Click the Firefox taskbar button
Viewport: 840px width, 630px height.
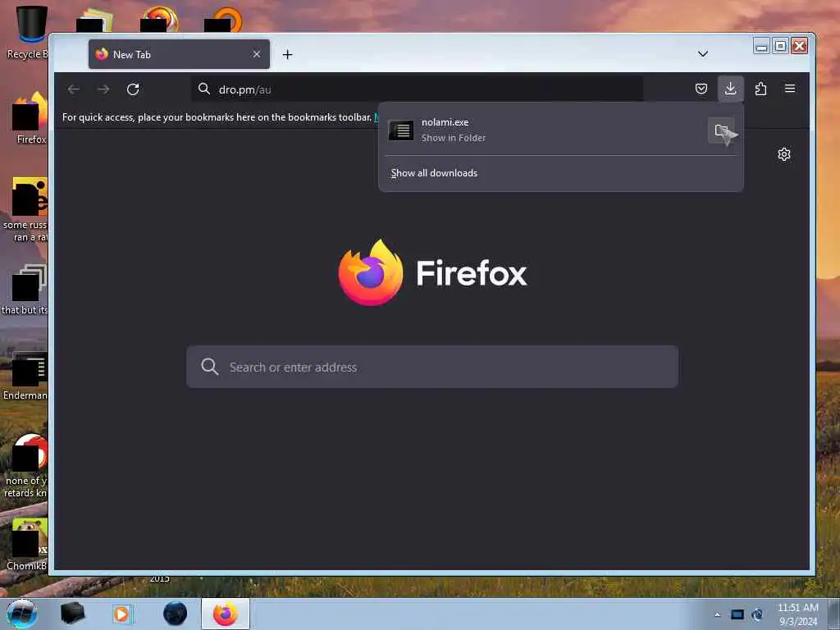click(x=226, y=614)
